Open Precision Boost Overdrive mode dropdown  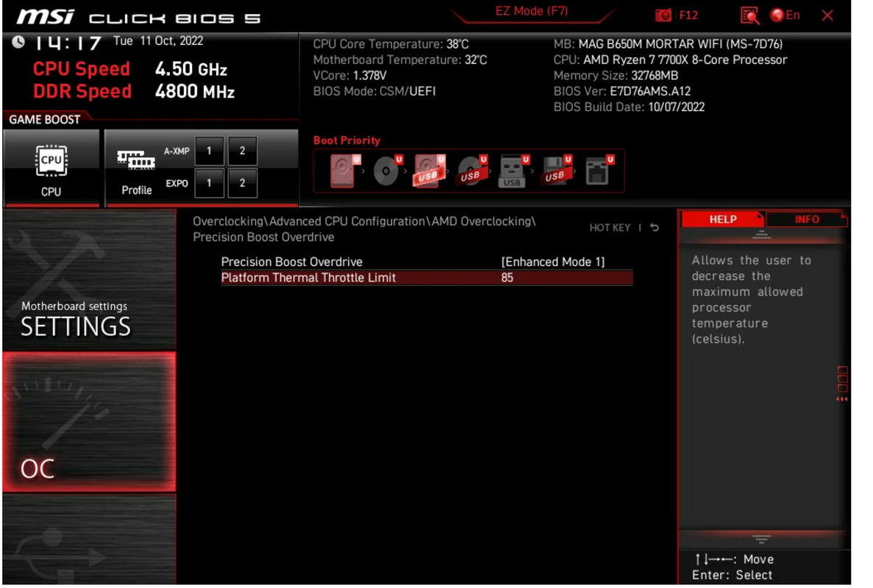point(552,262)
